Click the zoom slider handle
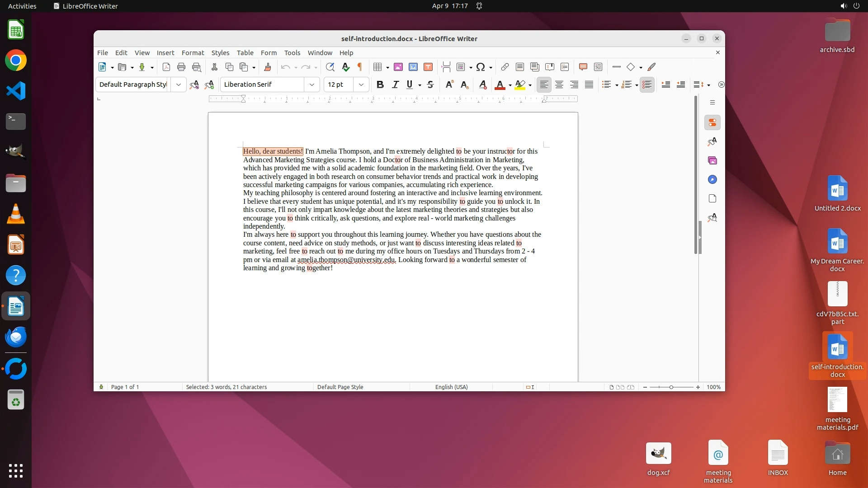The image size is (868, 488). [671, 387]
